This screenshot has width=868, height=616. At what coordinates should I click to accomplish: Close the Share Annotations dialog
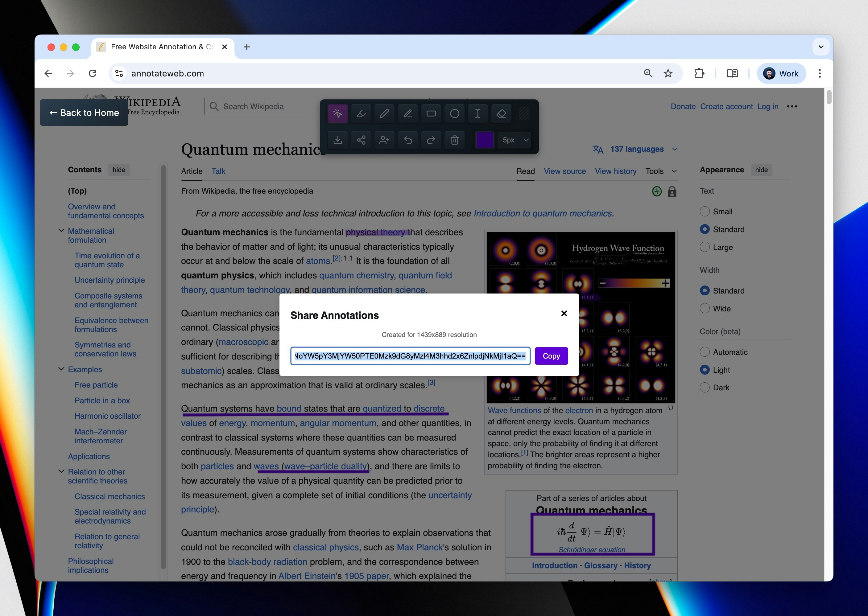pyautogui.click(x=564, y=314)
